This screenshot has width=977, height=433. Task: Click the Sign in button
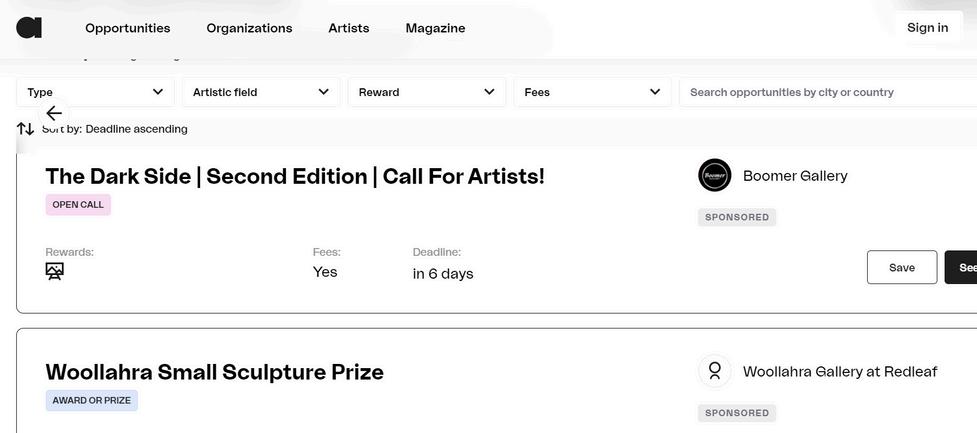point(926,28)
